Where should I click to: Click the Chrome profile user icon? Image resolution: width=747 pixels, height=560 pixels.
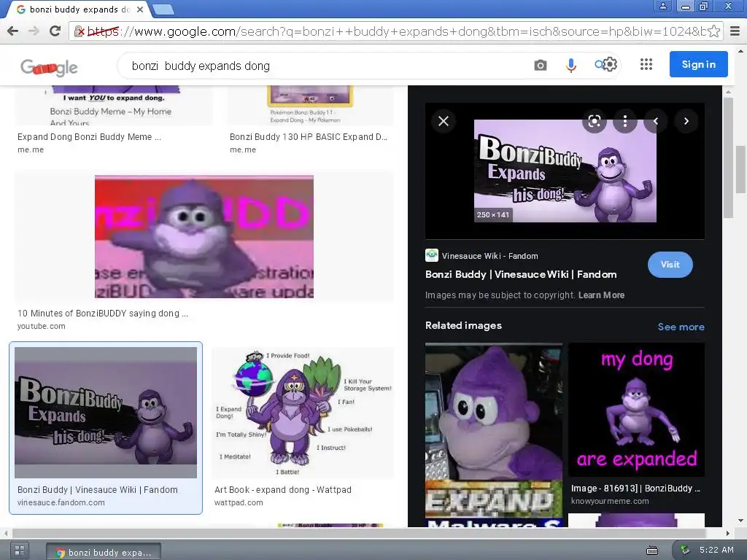[662, 6]
